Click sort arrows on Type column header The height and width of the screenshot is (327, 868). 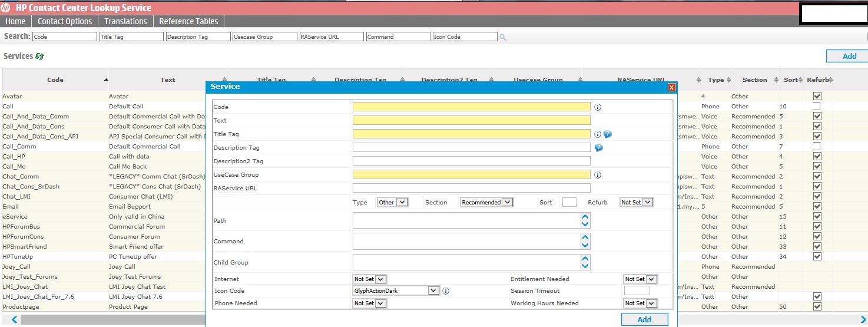728,80
